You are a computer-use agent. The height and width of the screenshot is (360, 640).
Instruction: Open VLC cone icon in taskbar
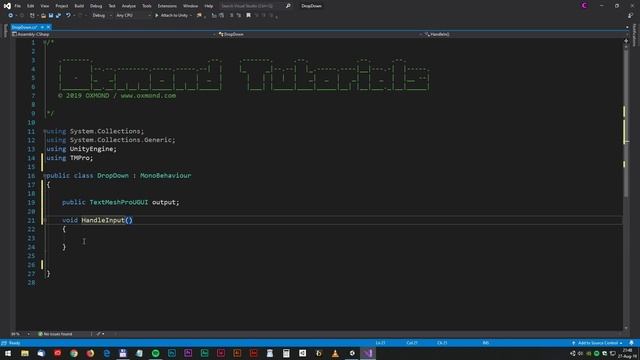click(x=335, y=353)
